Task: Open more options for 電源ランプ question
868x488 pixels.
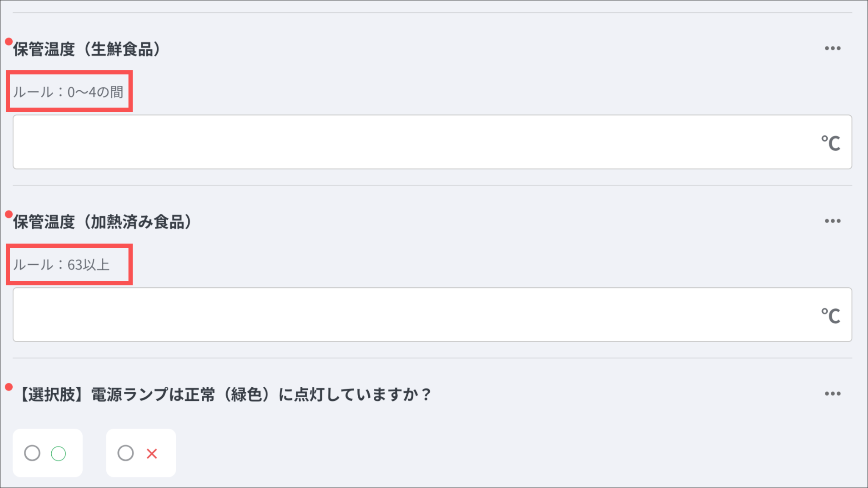Action: (x=832, y=394)
